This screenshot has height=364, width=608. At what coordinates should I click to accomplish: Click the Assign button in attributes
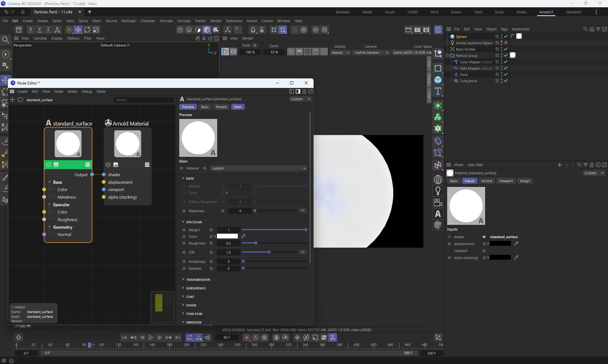(524, 181)
